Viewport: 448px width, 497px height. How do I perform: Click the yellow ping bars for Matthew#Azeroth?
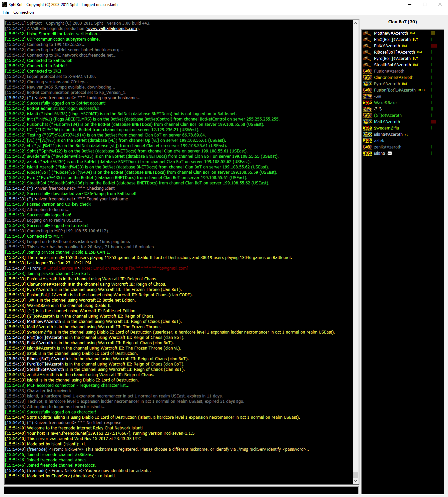(x=433, y=33)
